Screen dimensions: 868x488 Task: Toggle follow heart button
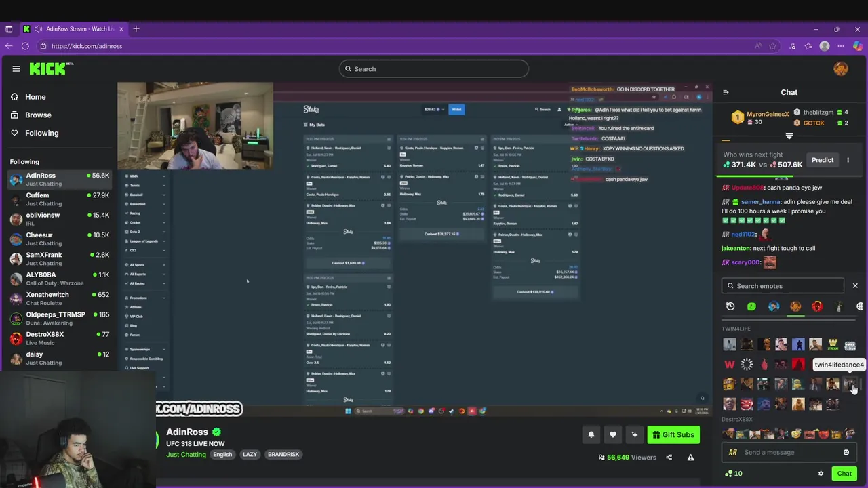coord(613,435)
